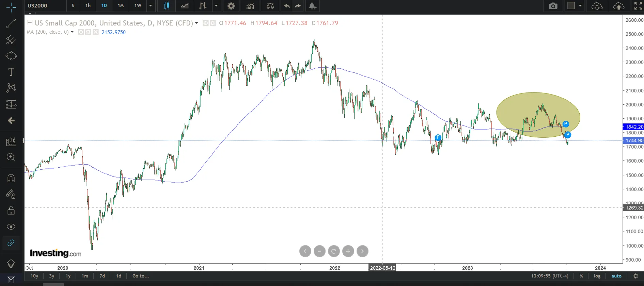644x286 pixels.
Task: Select the trend line drawing tool
Action: 11,23
